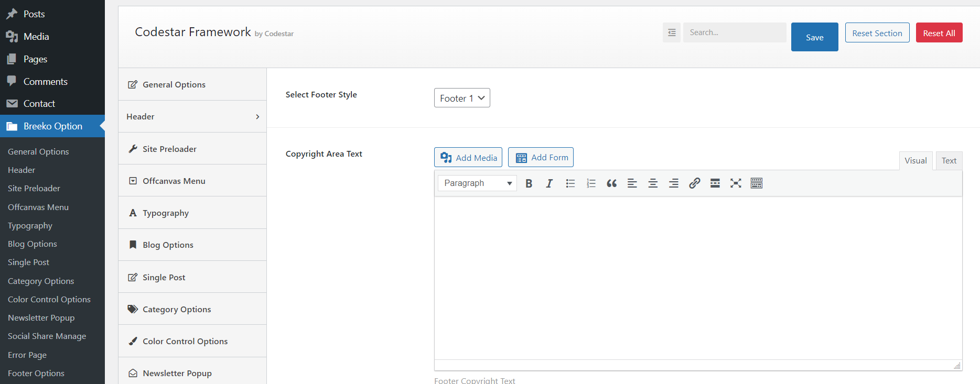Insert Read More tag
Viewport: 980px width, 384px height.
coord(715,183)
